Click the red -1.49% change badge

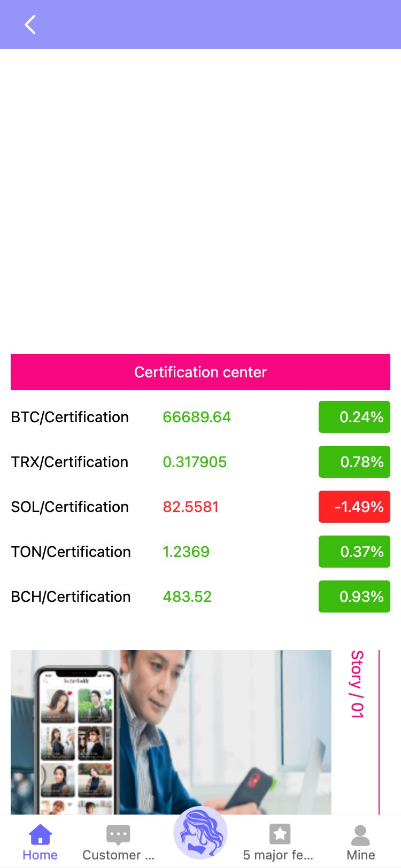(354, 507)
